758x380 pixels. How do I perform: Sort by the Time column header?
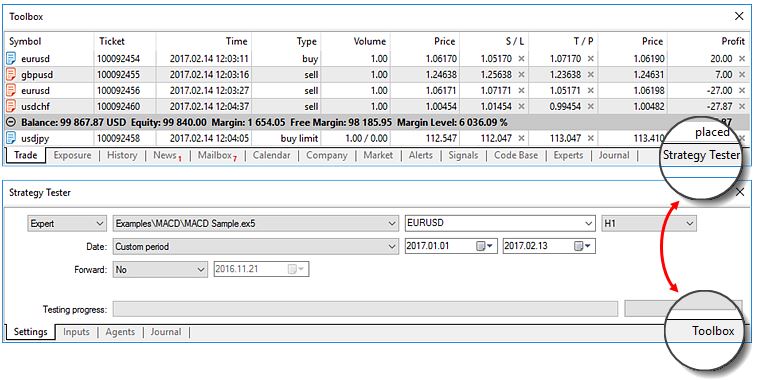click(204, 42)
